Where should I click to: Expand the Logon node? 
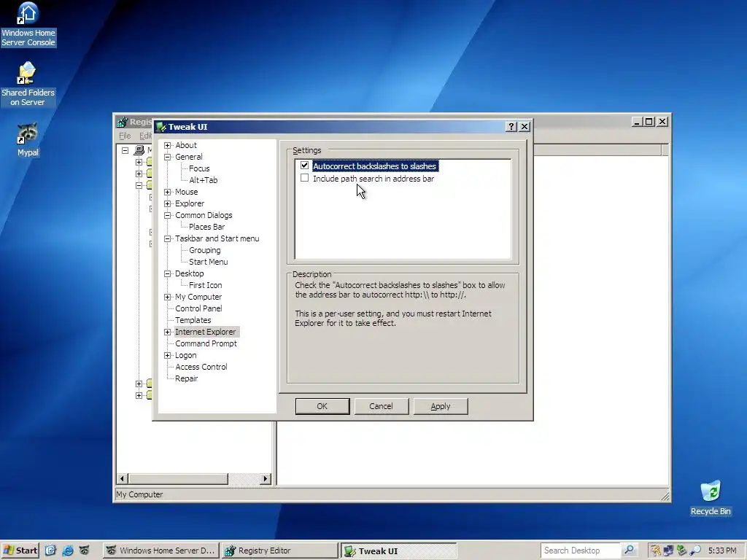pyautogui.click(x=167, y=355)
